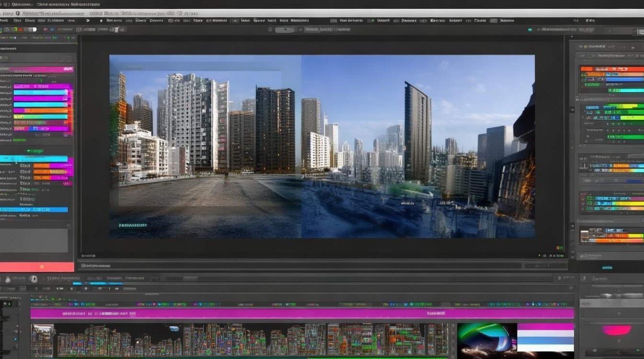Viewport: 644px width, 359px height.
Task: Click the round dark icon left of the timeline header
Action: (x=33, y=279)
